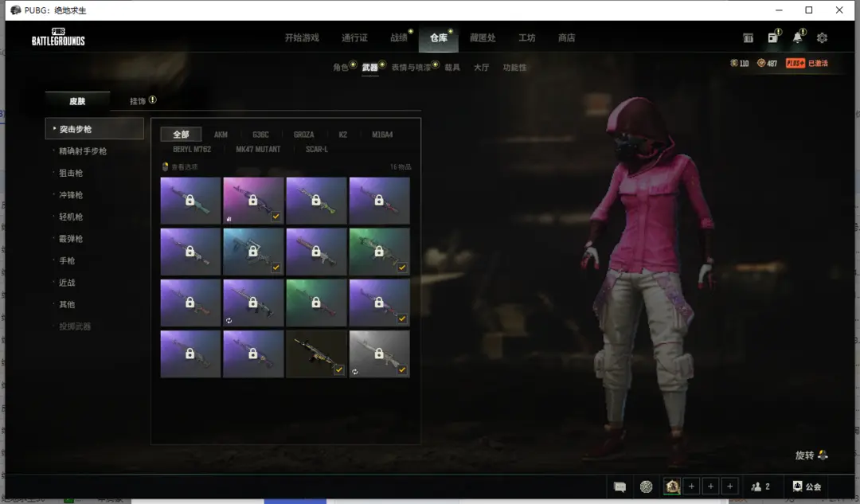Open the chat speech bubble icon
The width and height of the screenshot is (860, 504).
pos(620,486)
